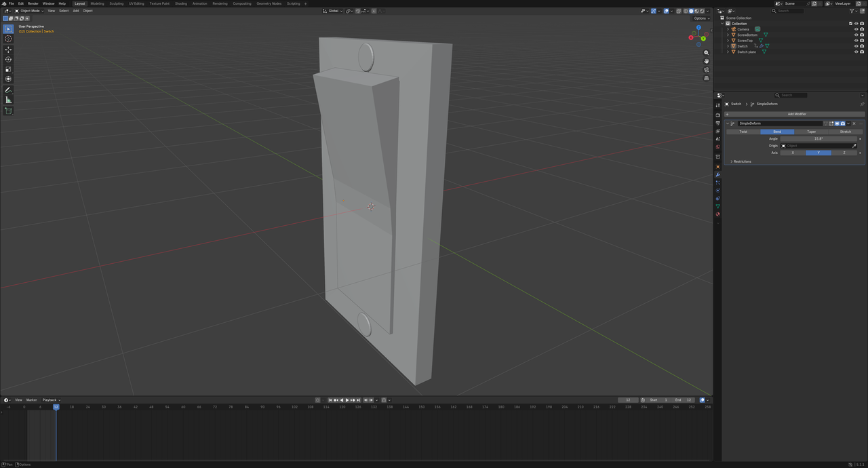
Task: Disable Switch plate in renders
Action: (862, 52)
